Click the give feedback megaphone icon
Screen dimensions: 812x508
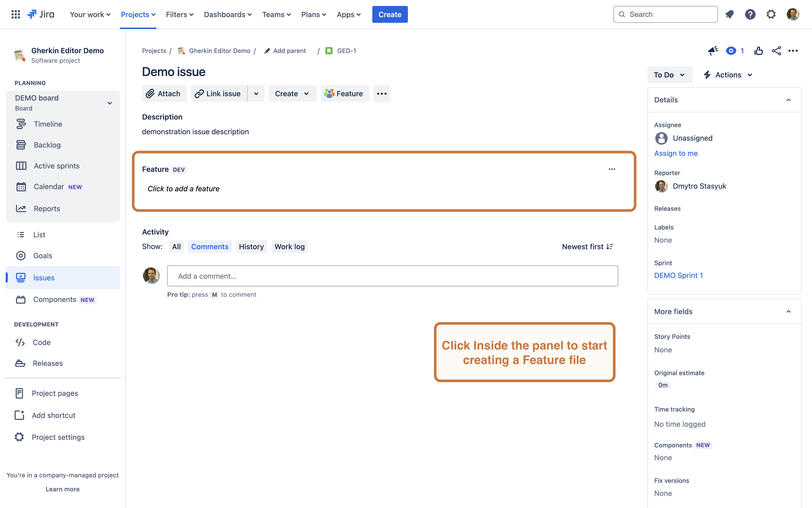tap(713, 51)
